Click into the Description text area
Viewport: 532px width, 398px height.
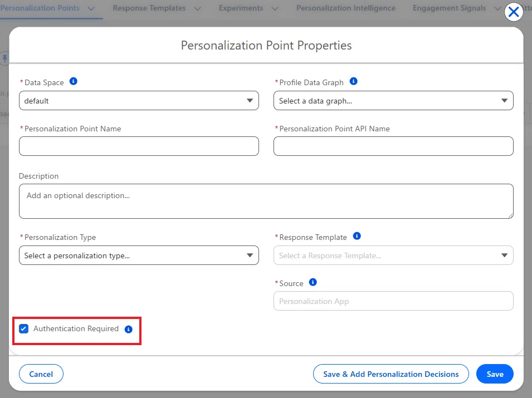(266, 201)
